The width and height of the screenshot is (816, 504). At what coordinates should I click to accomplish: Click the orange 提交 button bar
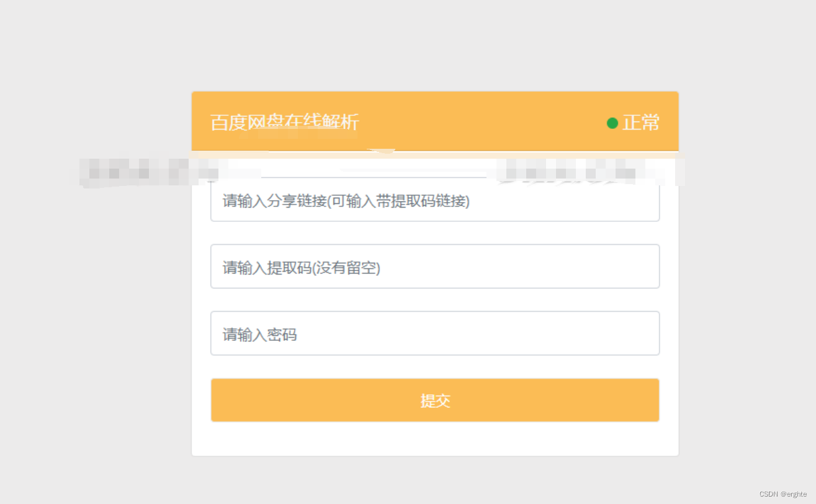tap(434, 400)
